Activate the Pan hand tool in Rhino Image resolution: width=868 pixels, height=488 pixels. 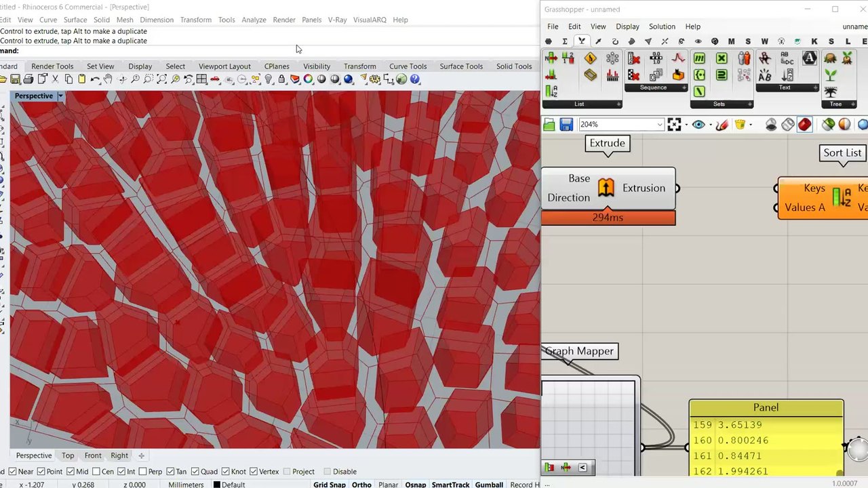(x=108, y=79)
